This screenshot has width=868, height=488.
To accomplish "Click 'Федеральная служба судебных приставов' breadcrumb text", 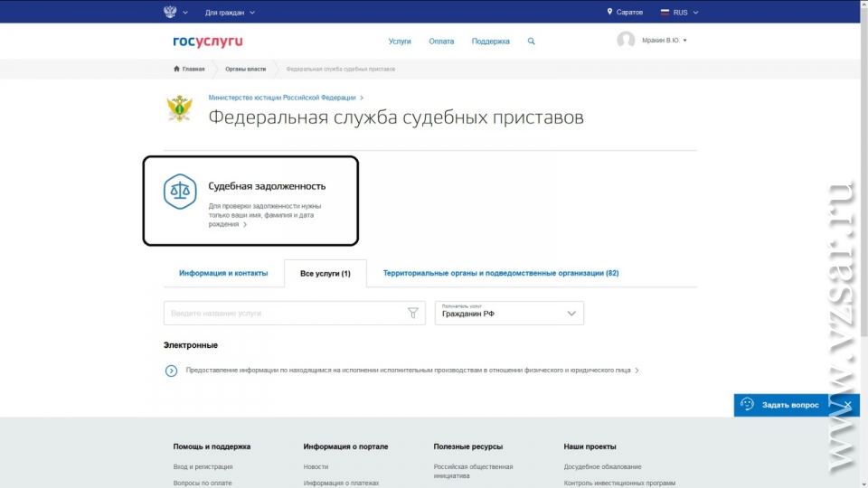I will click(x=341, y=70).
